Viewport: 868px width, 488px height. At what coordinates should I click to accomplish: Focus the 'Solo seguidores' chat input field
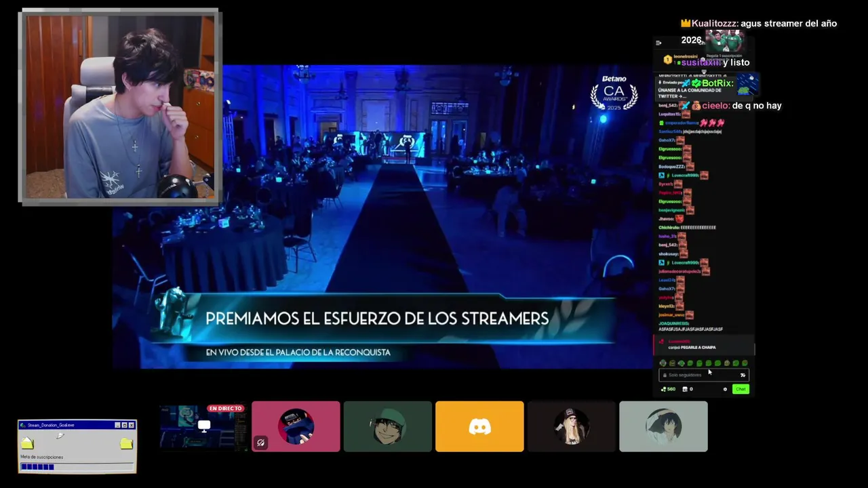point(703,375)
